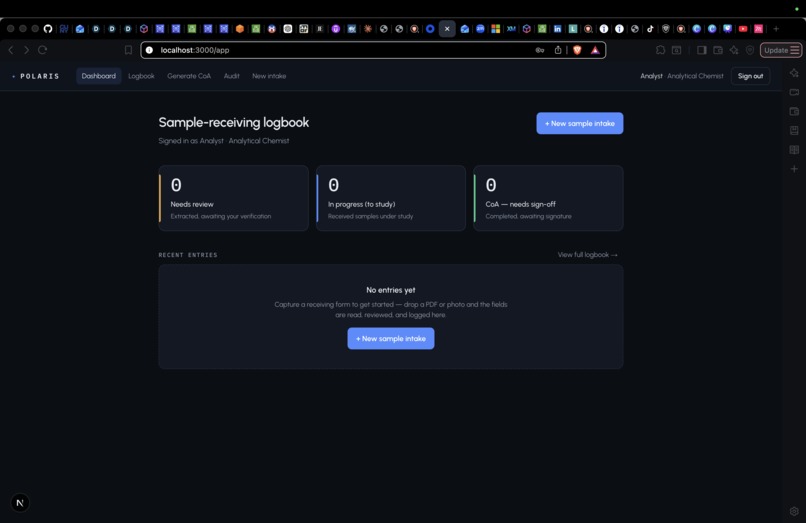Viewport: 806px width, 523px height.
Task: Click the Update menu button
Action: tap(781, 50)
